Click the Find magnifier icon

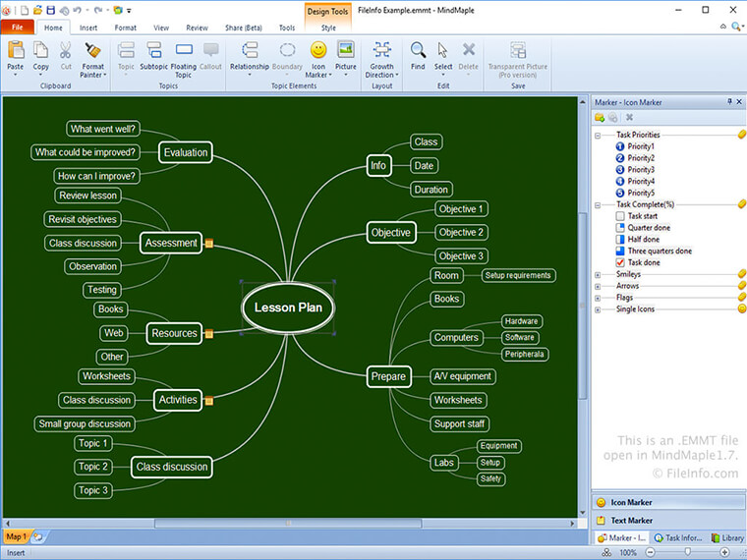coord(418,51)
